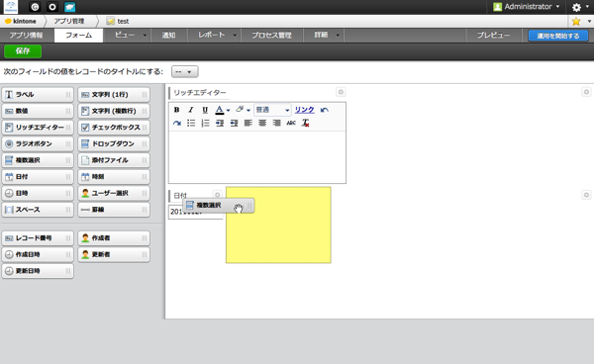Click the highlighter background color icon
Viewport: 594px width, 364px height.
[x=240, y=110]
